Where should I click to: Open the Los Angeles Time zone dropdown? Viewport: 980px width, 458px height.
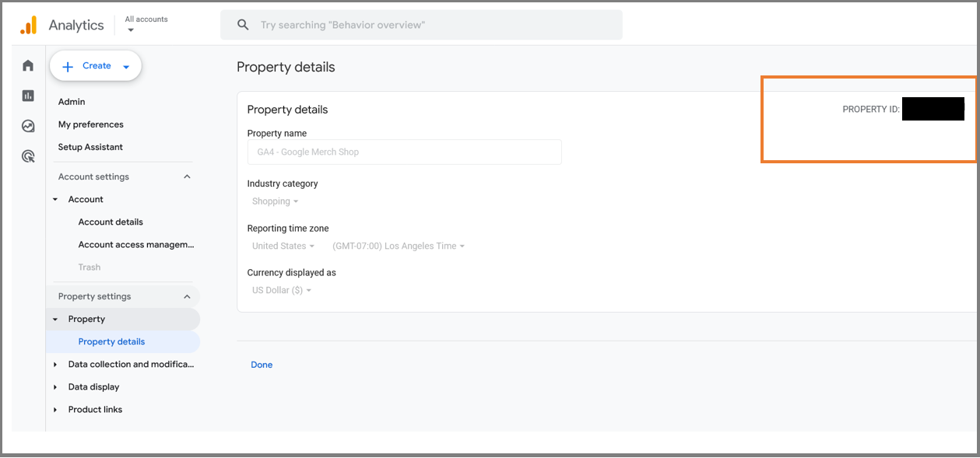[x=398, y=246]
